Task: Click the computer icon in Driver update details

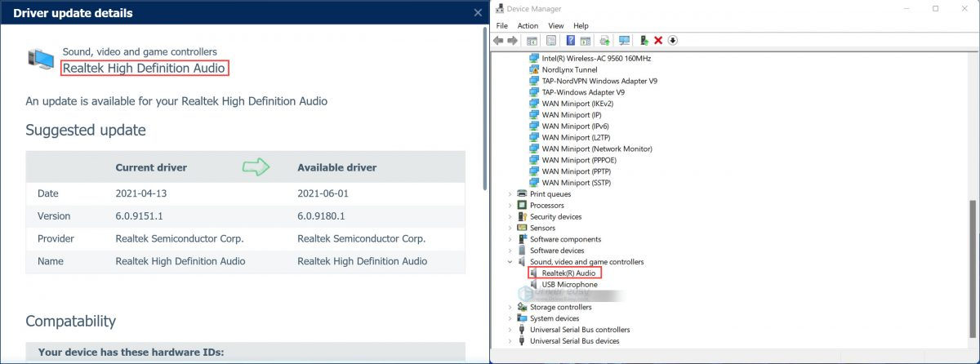Action: pyautogui.click(x=42, y=60)
